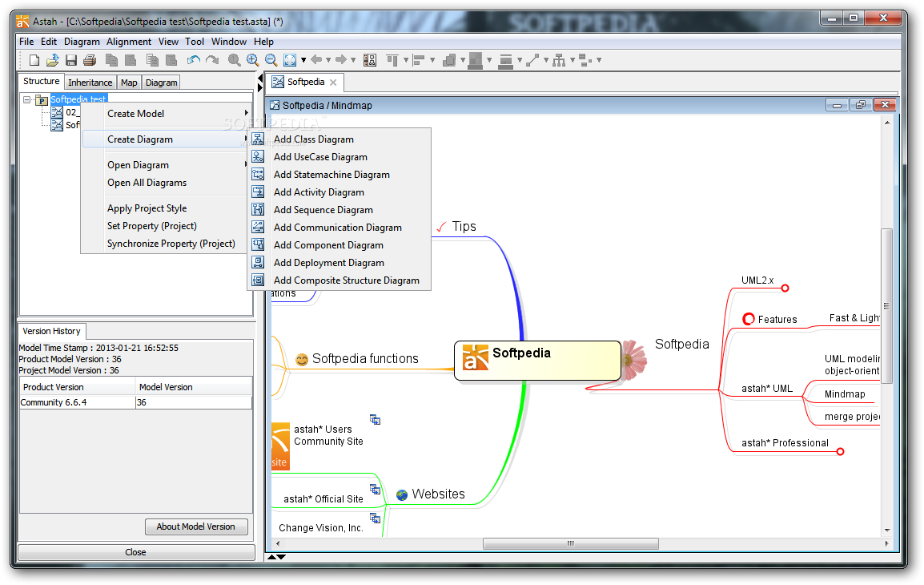The height and width of the screenshot is (585, 924).
Task: Select the Softpedia functions topic
Action: (365, 359)
